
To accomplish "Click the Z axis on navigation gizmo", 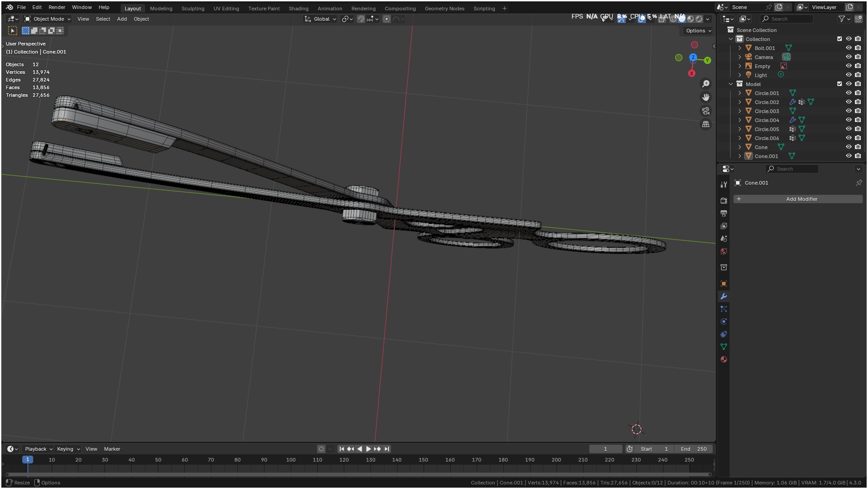I will pyautogui.click(x=693, y=58).
